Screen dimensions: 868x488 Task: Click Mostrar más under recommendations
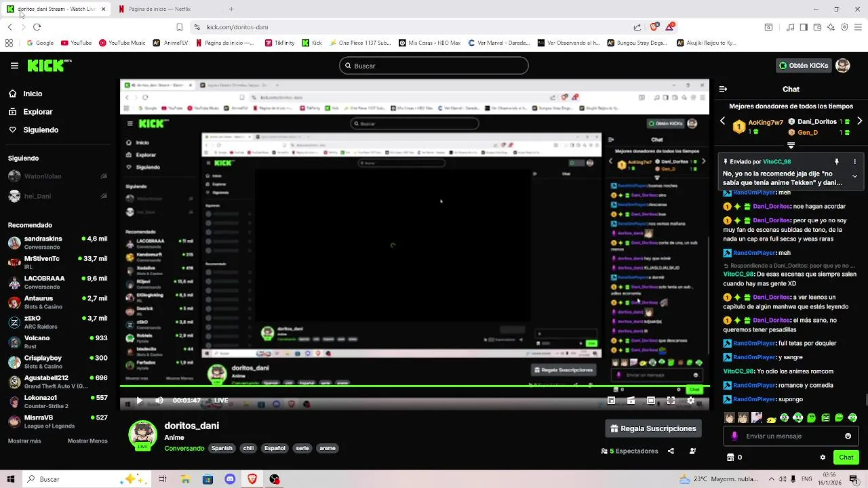coord(24,441)
